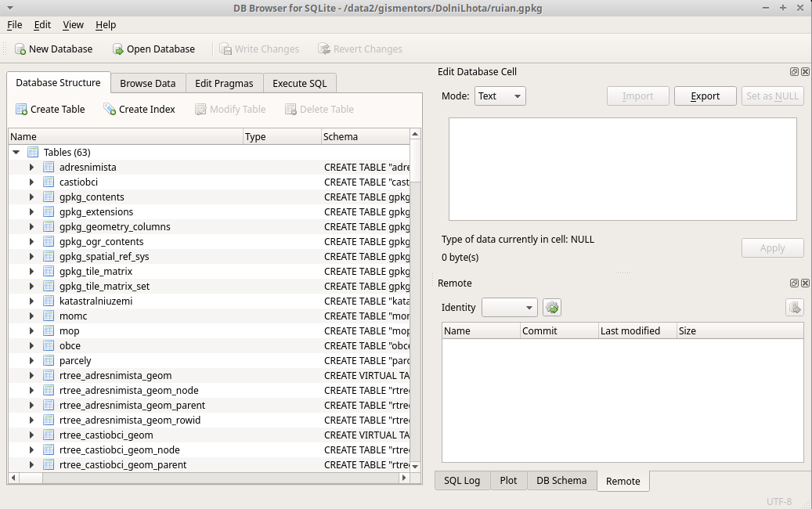812x509 pixels.
Task: Expand the rtree_adresnimista_geom_rowid node
Action: 31,421
